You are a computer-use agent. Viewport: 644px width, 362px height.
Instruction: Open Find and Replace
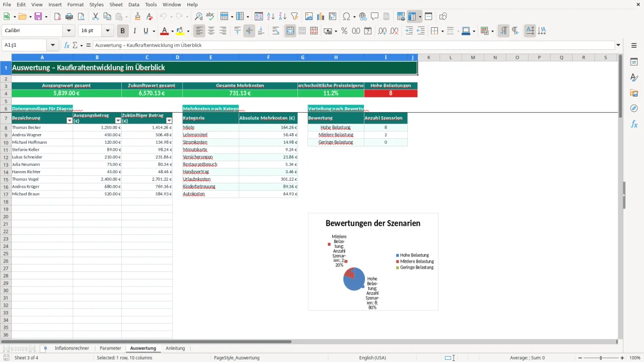click(x=199, y=17)
